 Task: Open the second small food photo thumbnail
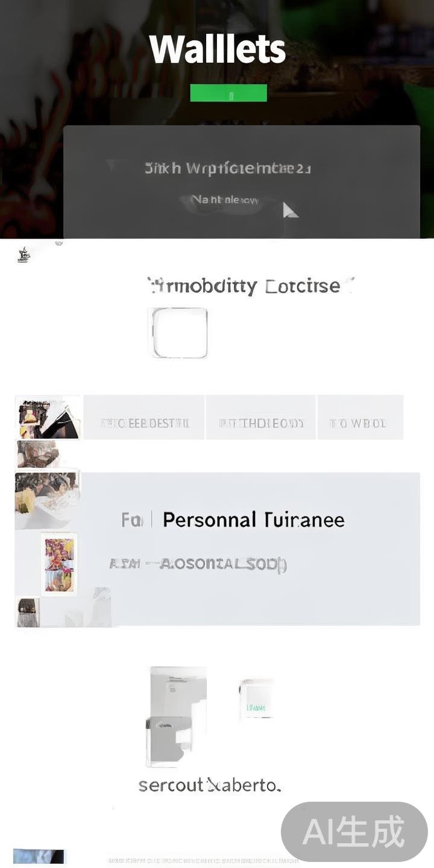click(37, 454)
